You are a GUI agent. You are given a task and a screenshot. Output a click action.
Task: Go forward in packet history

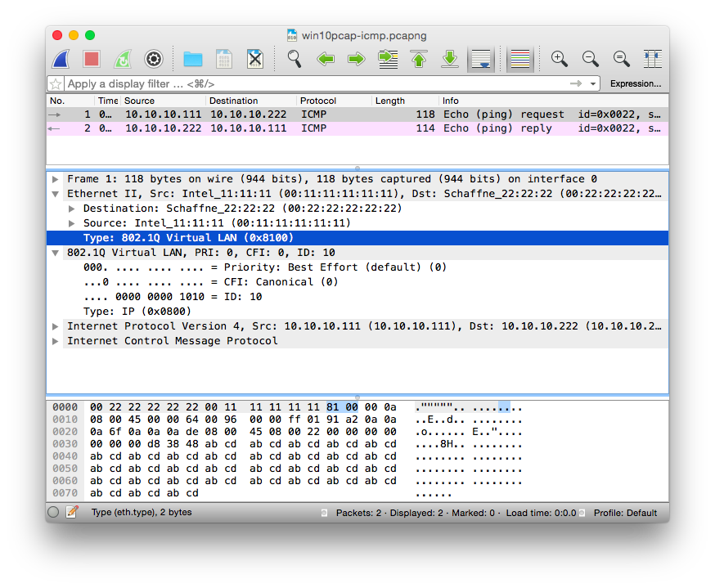pos(356,59)
